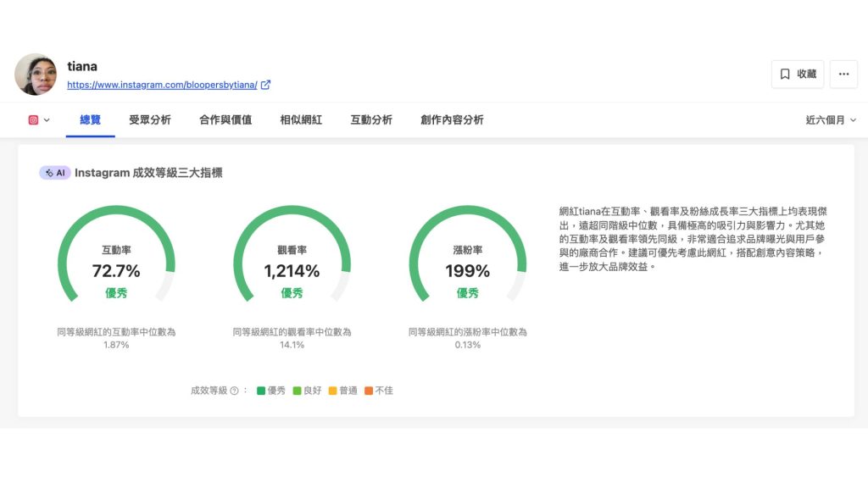Click the 漲粉率 199% gauge
868x488 pixels.
pos(468,254)
